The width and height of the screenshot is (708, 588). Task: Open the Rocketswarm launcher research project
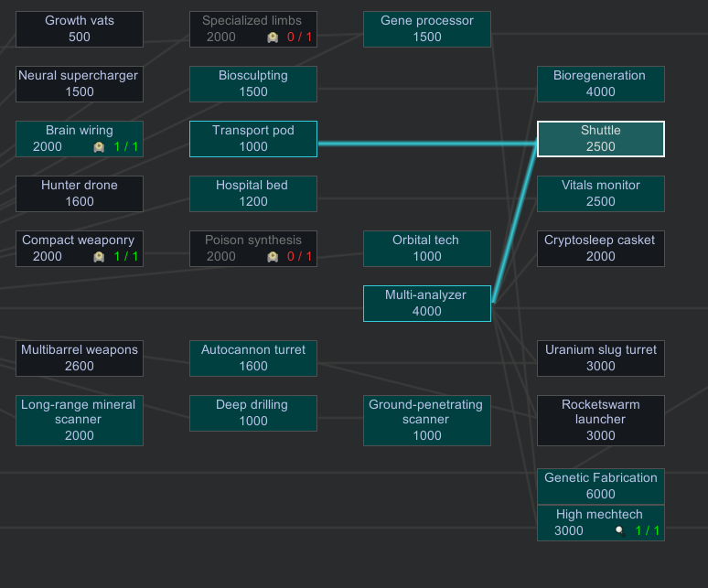point(601,421)
